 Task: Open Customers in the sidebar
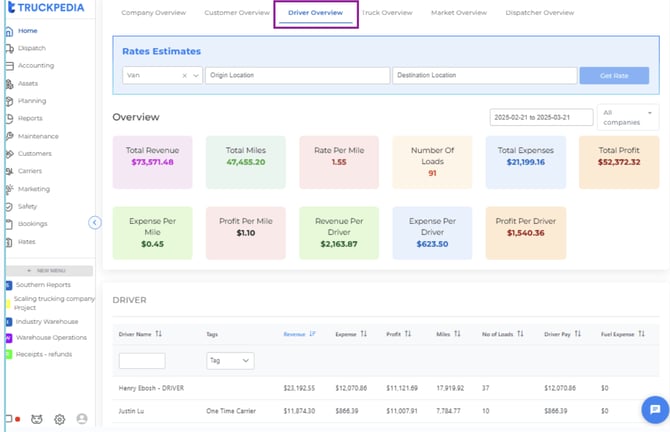[35, 153]
